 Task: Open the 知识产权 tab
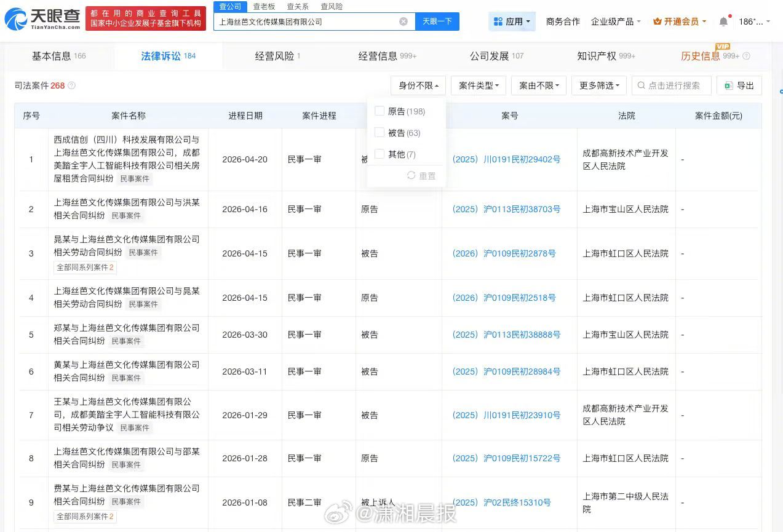click(x=606, y=56)
